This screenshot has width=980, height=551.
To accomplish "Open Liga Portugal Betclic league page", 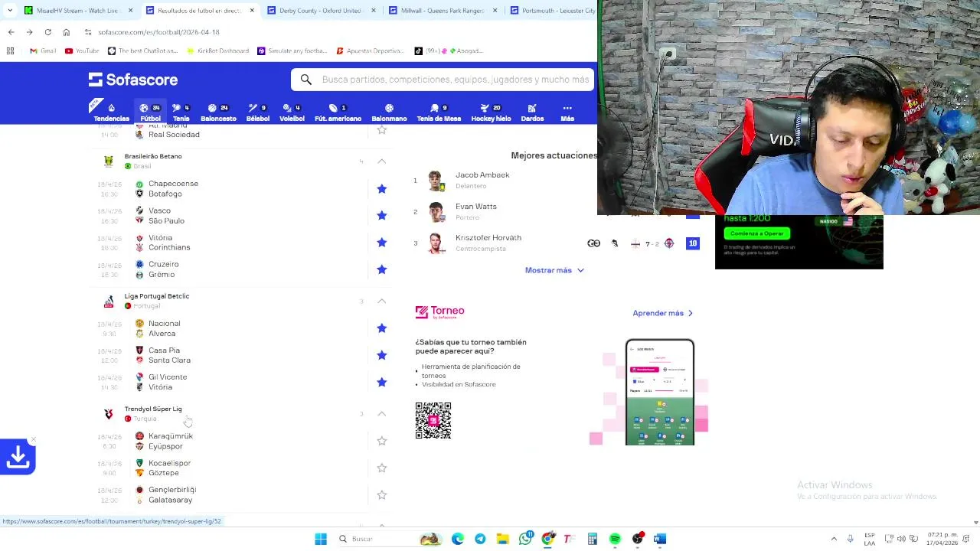I will click(x=157, y=296).
